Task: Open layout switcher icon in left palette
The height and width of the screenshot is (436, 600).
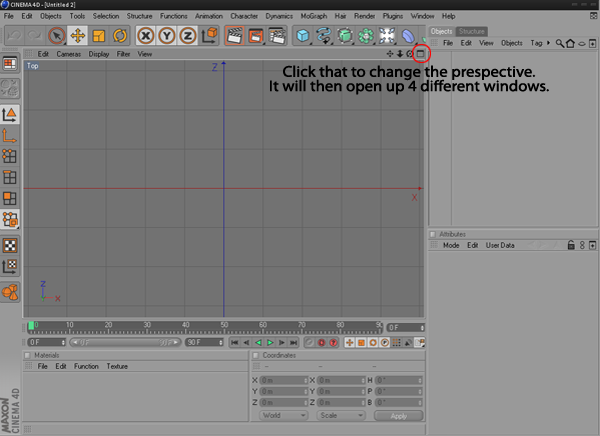Action: coord(10,64)
